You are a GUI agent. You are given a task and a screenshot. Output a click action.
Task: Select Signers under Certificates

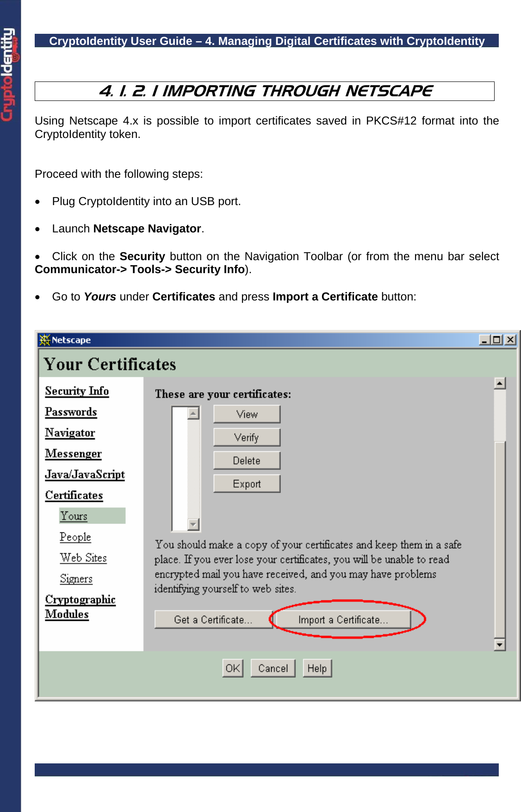pyautogui.click(x=76, y=579)
